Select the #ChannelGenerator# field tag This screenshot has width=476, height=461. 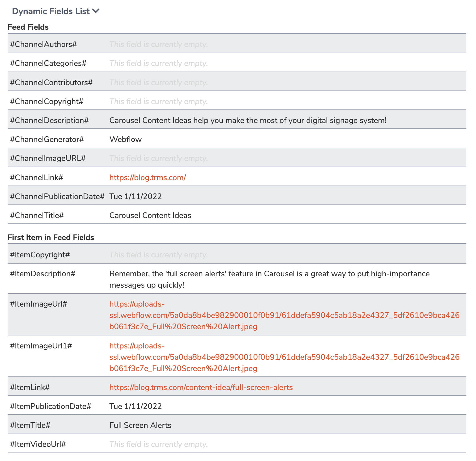coord(47,139)
